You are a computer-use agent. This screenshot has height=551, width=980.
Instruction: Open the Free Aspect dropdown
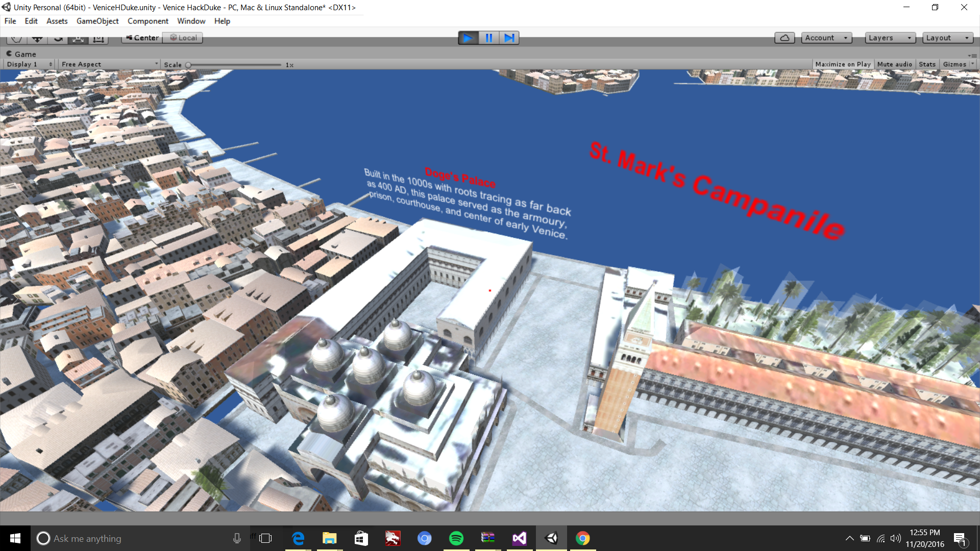[109, 64]
